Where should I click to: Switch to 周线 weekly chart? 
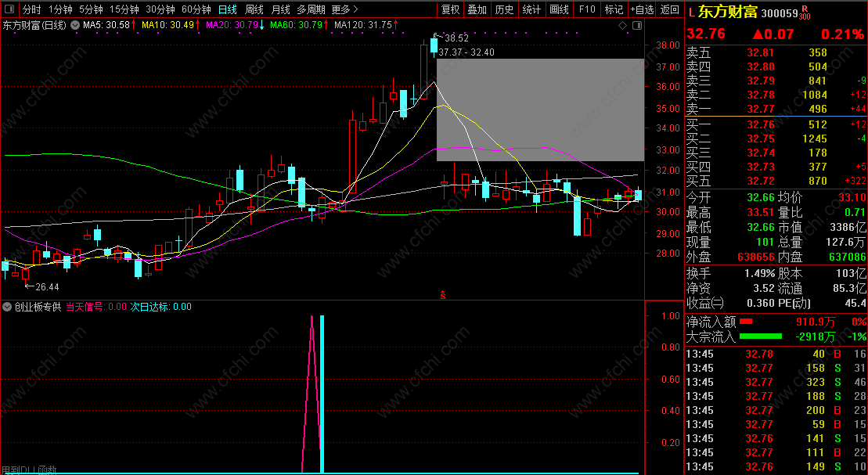tap(254, 9)
